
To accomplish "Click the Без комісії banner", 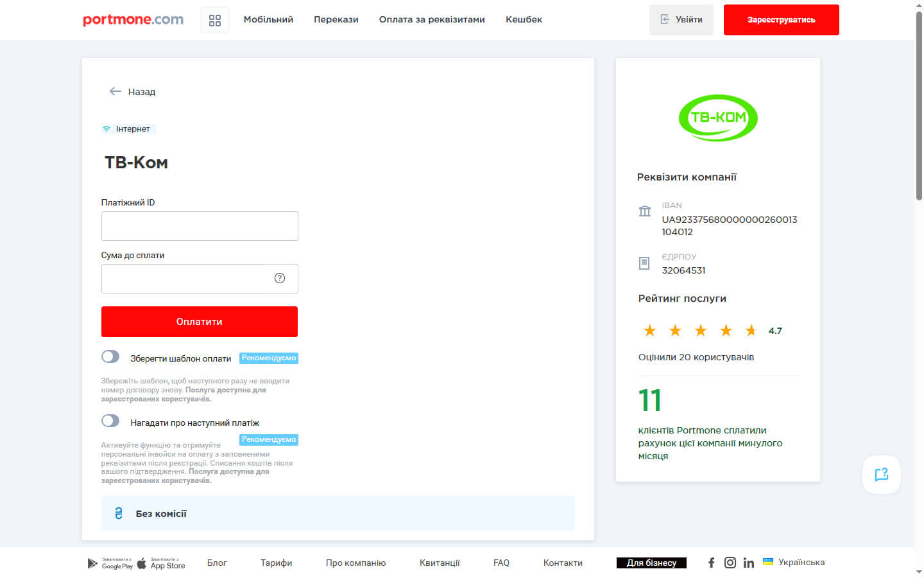I will (x=338, y=513).
